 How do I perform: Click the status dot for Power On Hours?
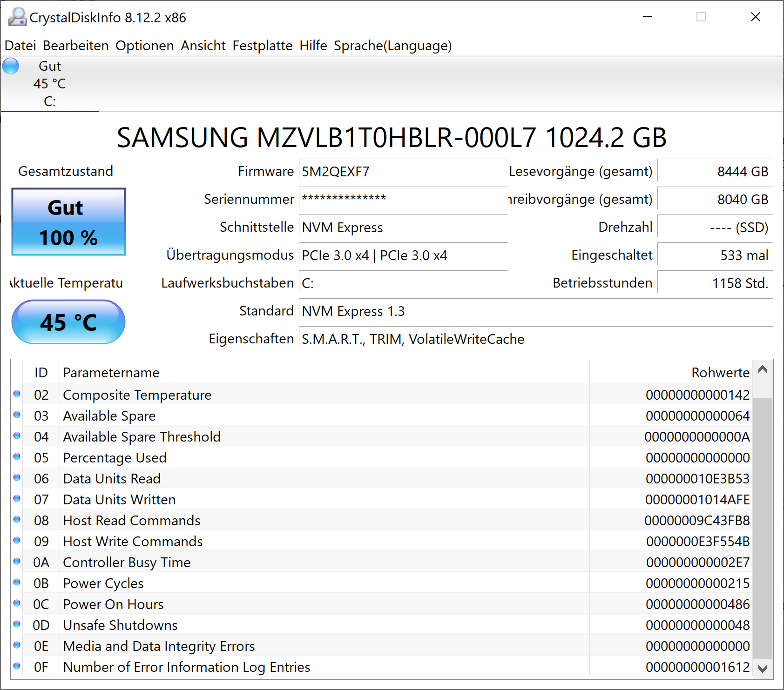(17, 603)
